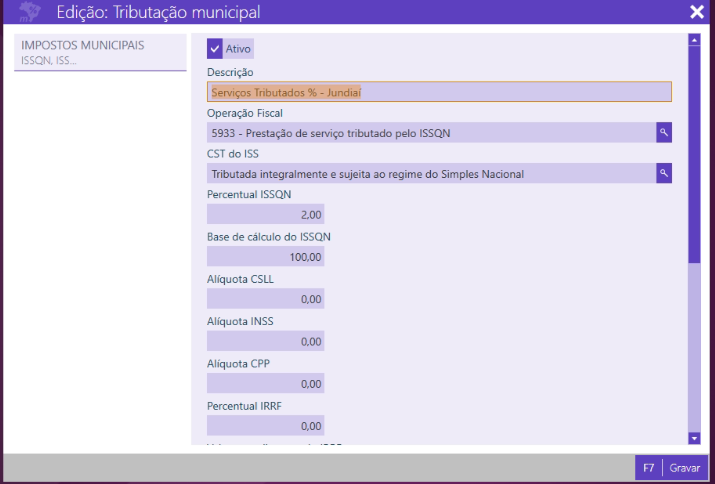The image size is (715, 484).
Task: Select the Percentual IRRF input field
Action: pos(266,425)
